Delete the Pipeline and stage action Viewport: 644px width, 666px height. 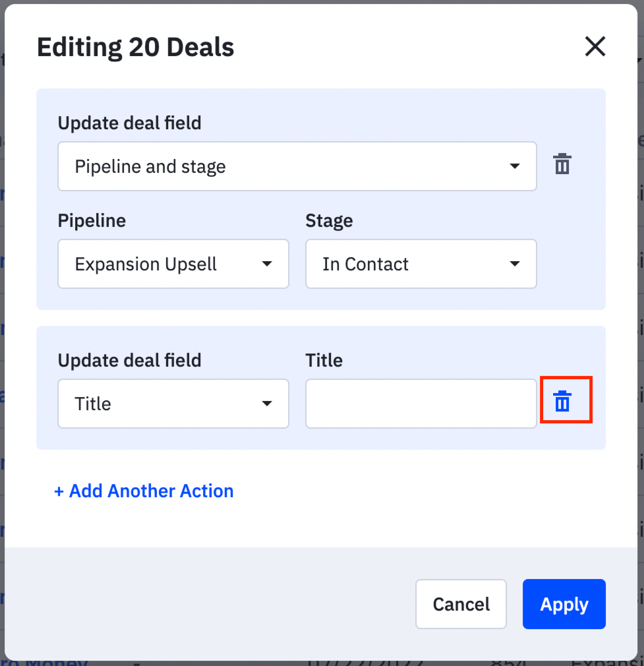pos(562,164)
